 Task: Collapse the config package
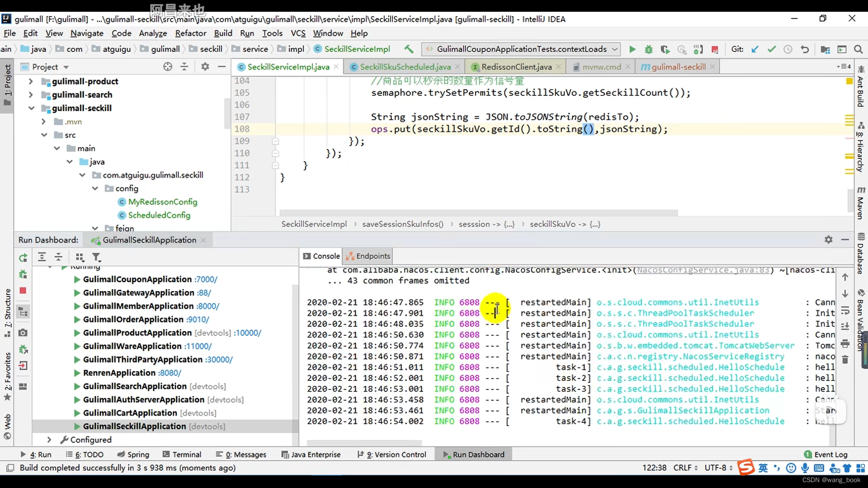tap(95, 188)
